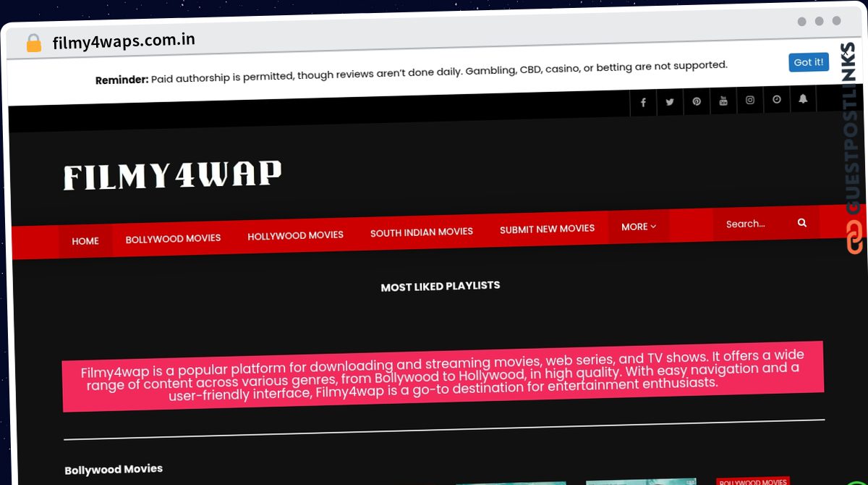The width and height of the screenshot is (868, 485).
Task: Focus the Search... input field
Action: tap(752, 224)
